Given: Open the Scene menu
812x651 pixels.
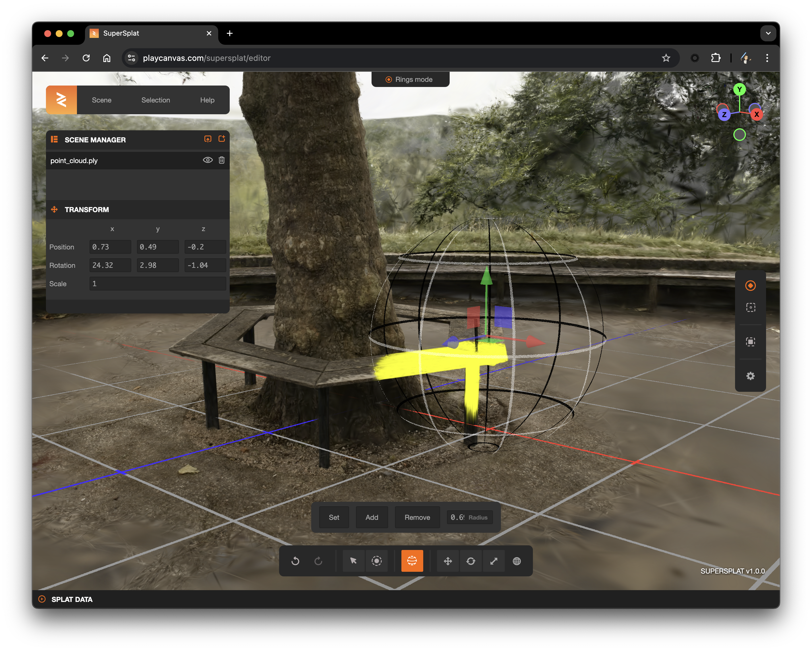Looking at the screenshot, I should (x=102, y=100).
